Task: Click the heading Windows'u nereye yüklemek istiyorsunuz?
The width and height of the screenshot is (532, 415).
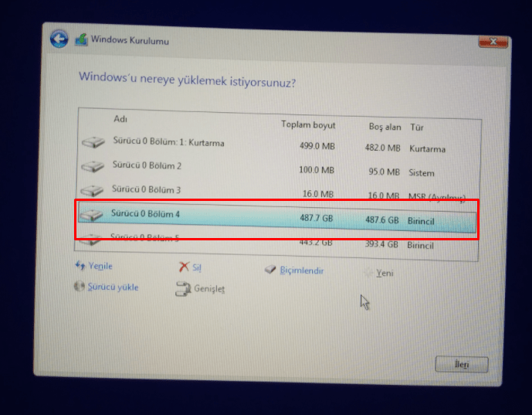Action: pos(188,80)
